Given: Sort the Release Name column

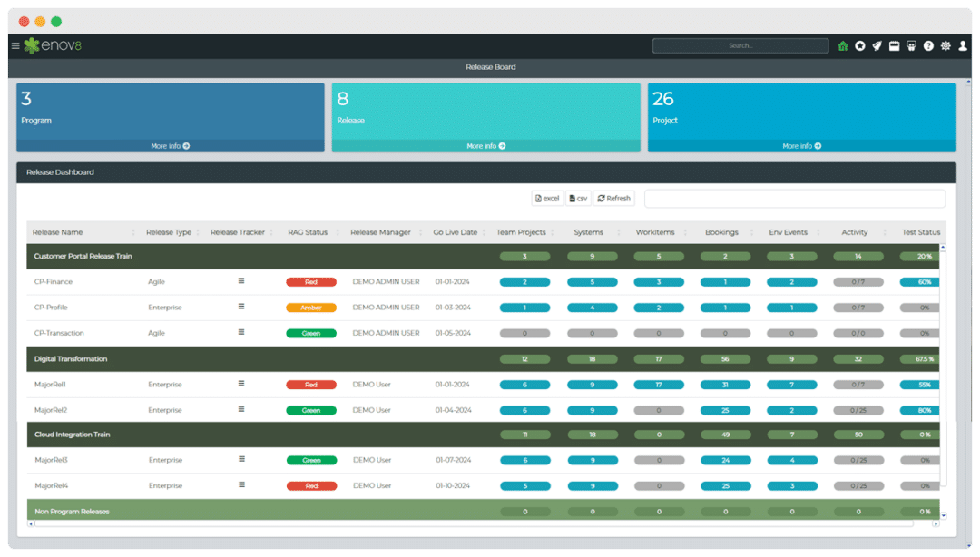Looking at the screenshot, I should (x=60, y=231).
